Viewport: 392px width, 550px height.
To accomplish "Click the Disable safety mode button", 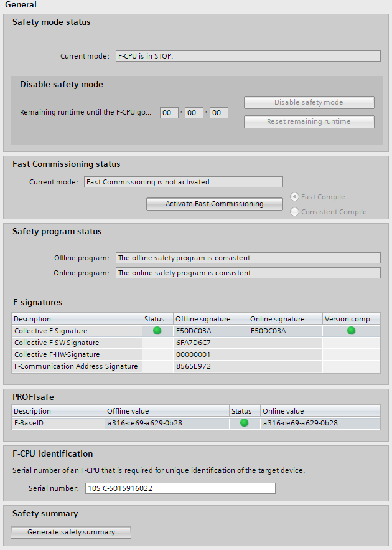I will 309,102.
